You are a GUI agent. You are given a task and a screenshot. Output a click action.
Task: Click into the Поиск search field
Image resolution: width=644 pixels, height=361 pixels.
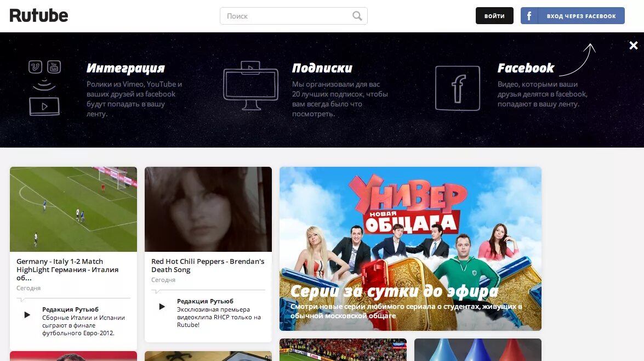point(294,16)
